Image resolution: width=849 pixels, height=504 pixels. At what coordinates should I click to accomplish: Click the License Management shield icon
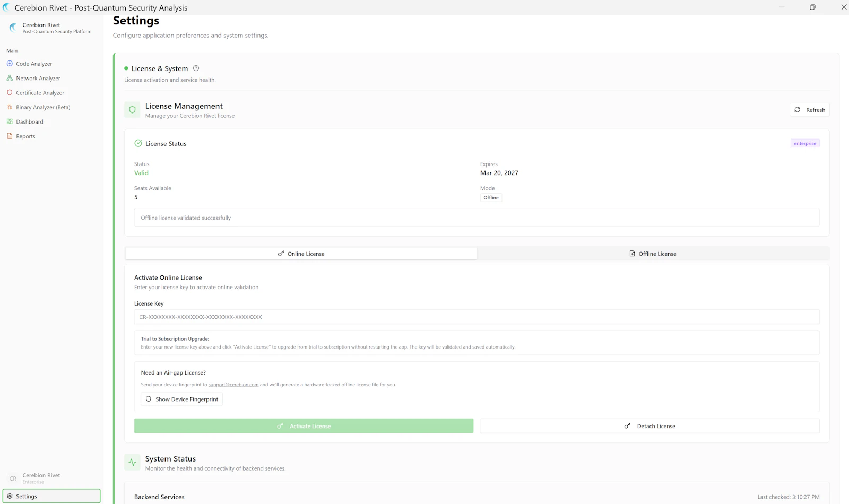[132, 110]
